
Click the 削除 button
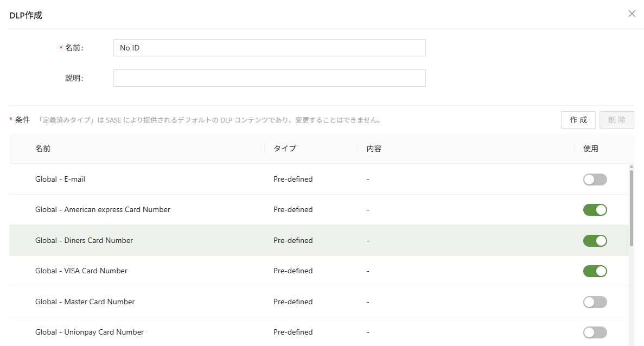click(616, 119)
